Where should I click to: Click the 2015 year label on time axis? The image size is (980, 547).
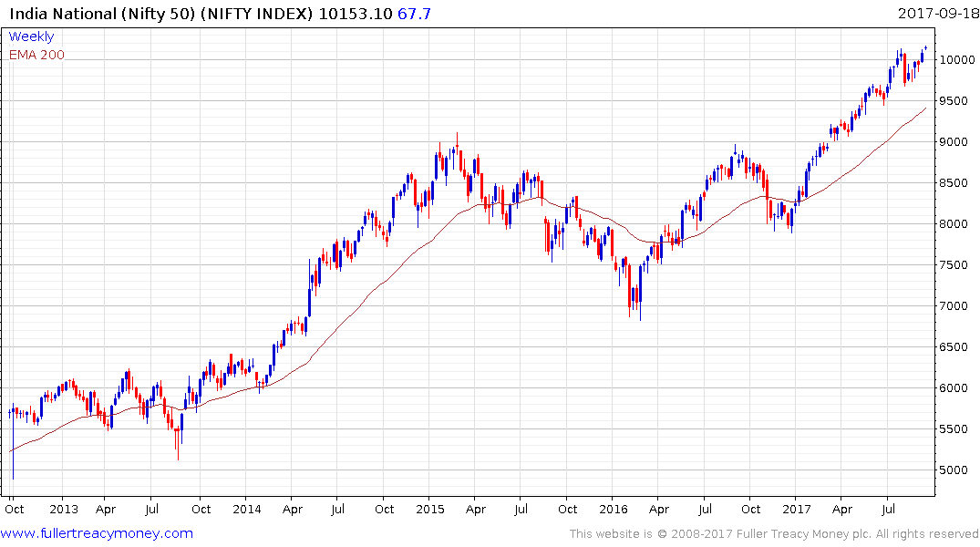(430, 510)
